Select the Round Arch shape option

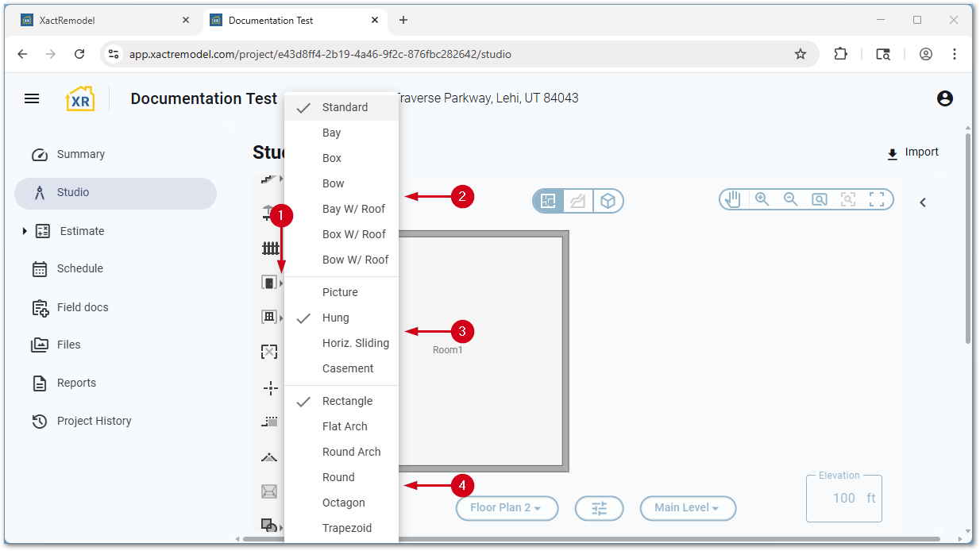tap(352, 451)
